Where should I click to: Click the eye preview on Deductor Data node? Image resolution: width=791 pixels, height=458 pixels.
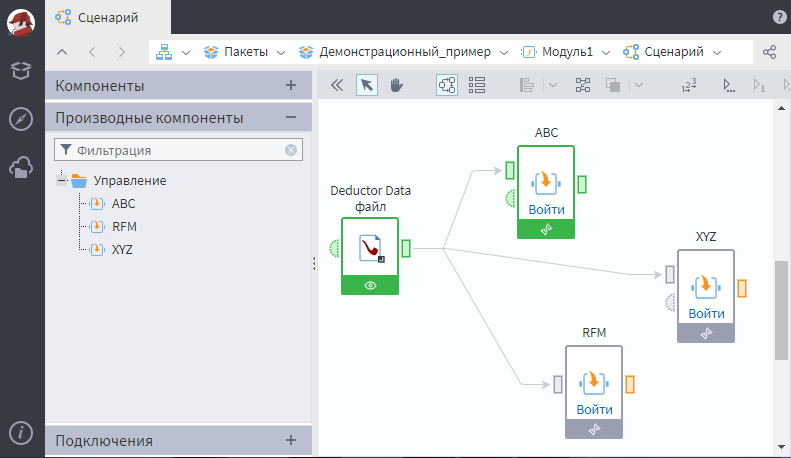[370, 285]
